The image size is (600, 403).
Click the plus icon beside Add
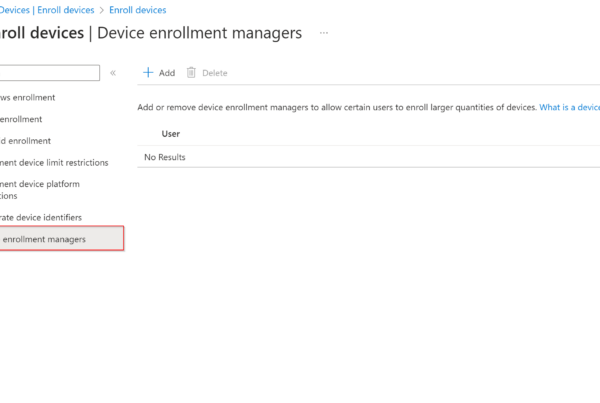[x=148, y=73]
